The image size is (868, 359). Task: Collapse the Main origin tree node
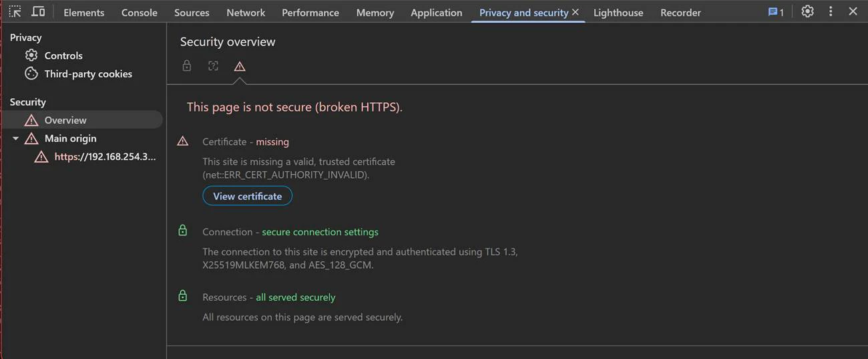15,139
